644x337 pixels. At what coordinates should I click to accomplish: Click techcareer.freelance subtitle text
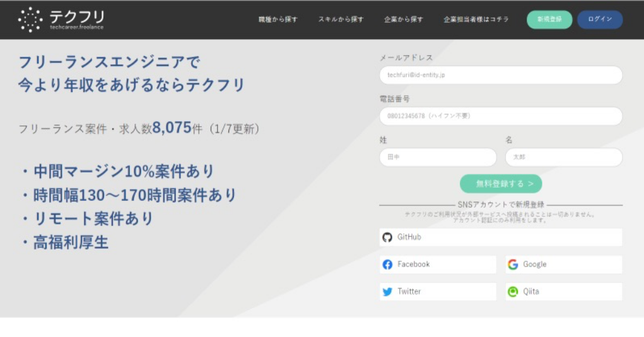[x=77, y=28]
